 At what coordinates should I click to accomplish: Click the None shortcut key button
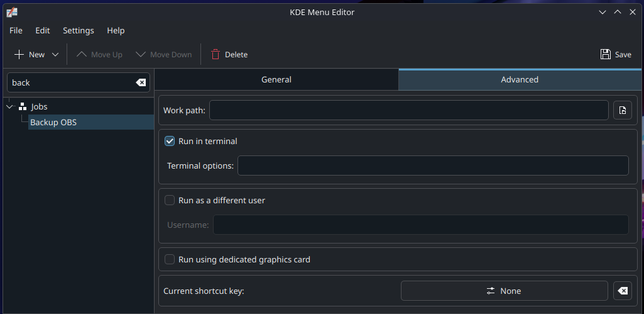coord(504,291)
